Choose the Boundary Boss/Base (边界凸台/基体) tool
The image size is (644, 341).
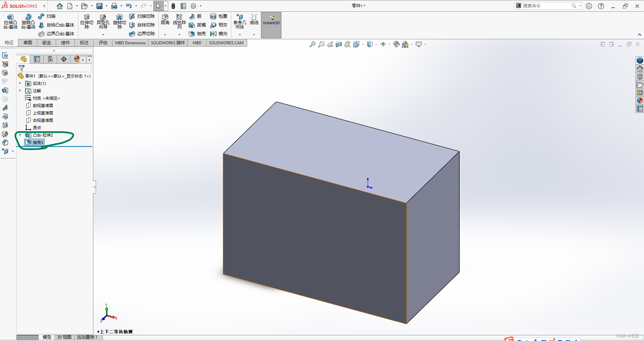coord(56,34)
